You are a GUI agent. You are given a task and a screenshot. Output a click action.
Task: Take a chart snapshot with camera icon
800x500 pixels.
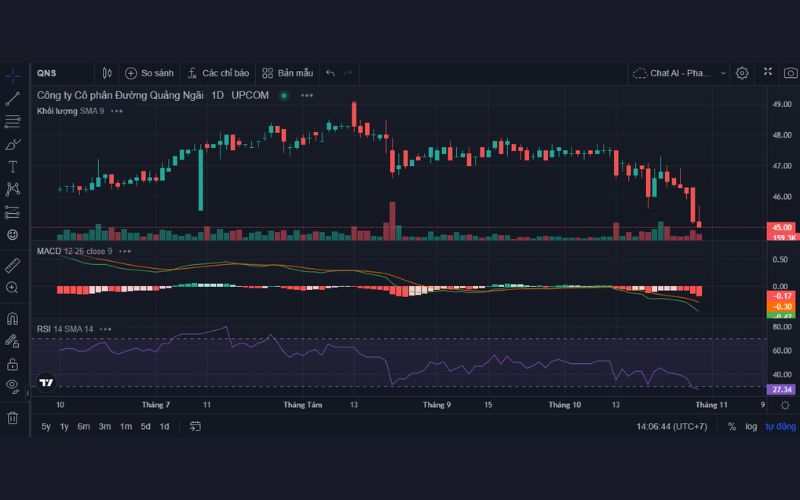pyautogui.click(x=790, y=73)
